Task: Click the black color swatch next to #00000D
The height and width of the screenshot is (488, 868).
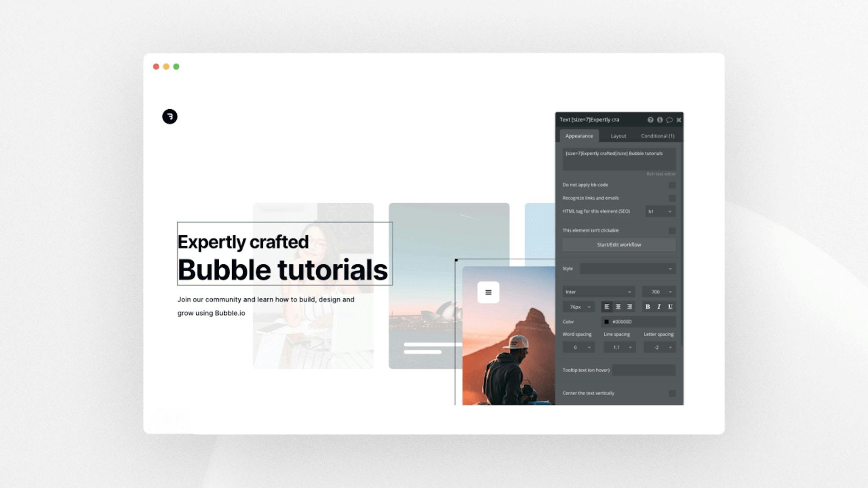Action: (x=606, y=322)
